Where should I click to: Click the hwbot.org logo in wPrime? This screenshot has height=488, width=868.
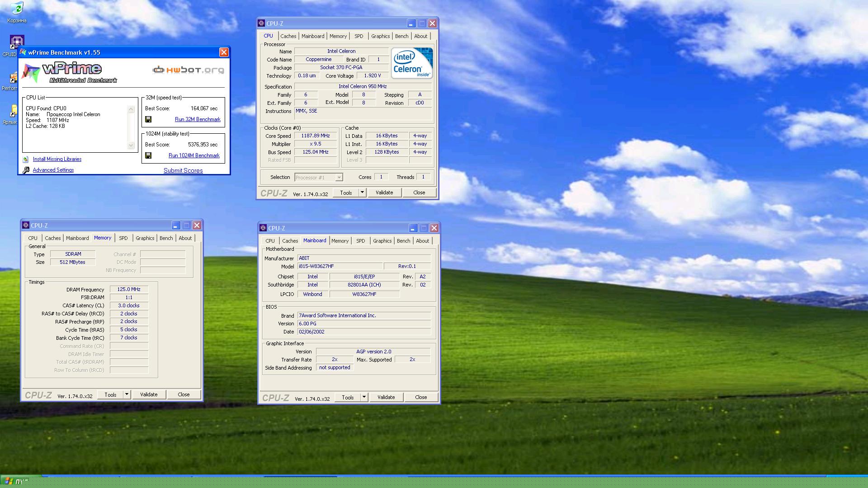pyautogui.click(x=189, y=70)
